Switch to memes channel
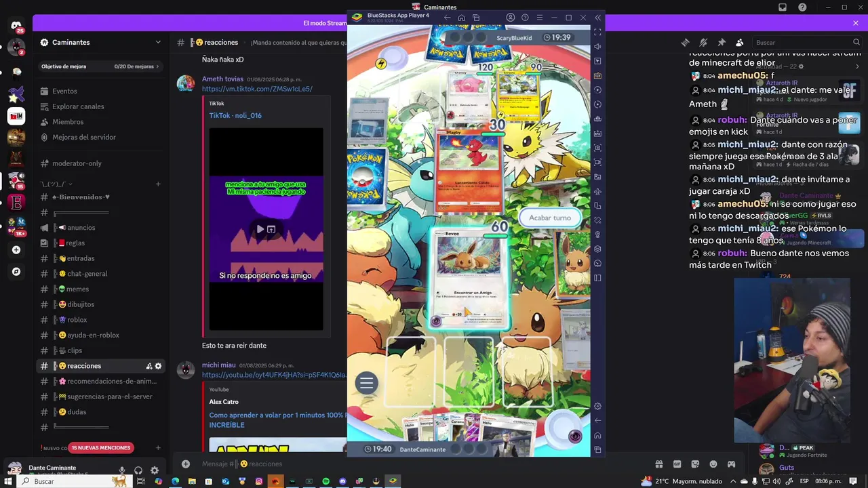The image size is (868, 488). (x=100, y=289)
